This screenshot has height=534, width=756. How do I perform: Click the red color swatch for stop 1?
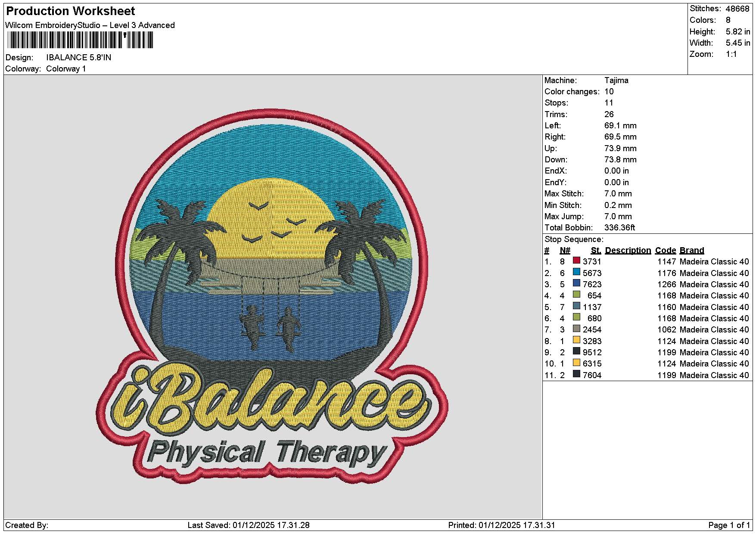[x=576, y=261]
